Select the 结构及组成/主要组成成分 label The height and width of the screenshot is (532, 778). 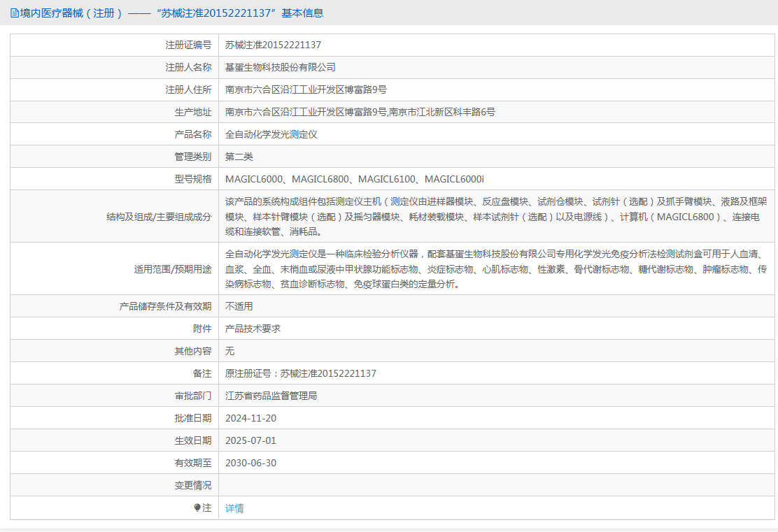coord(159,217)
